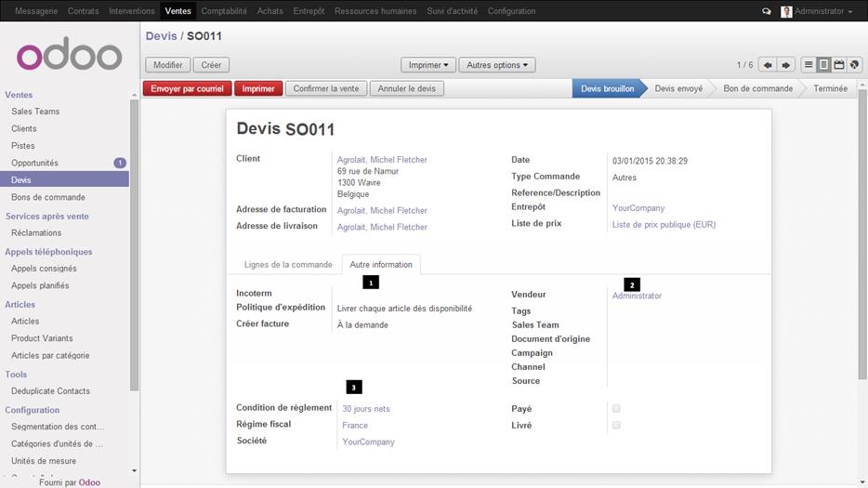The image size is (868, 488).
Task: Click the red Imprimer button
Action: [x=258, y=88]
